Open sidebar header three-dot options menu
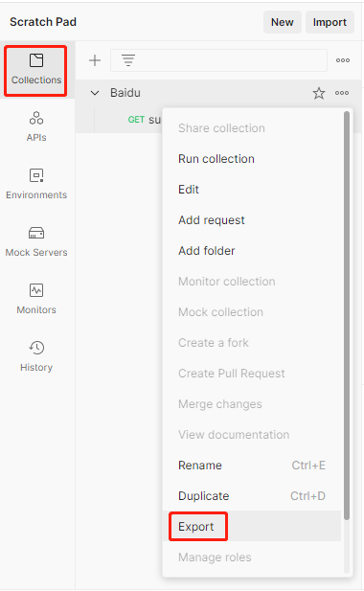The height and width of the screenshot is (591, 364). coord(343,60)
